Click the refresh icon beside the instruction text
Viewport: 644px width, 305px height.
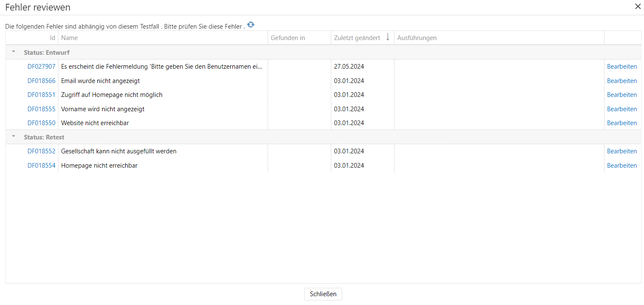[x=251, y=25]
